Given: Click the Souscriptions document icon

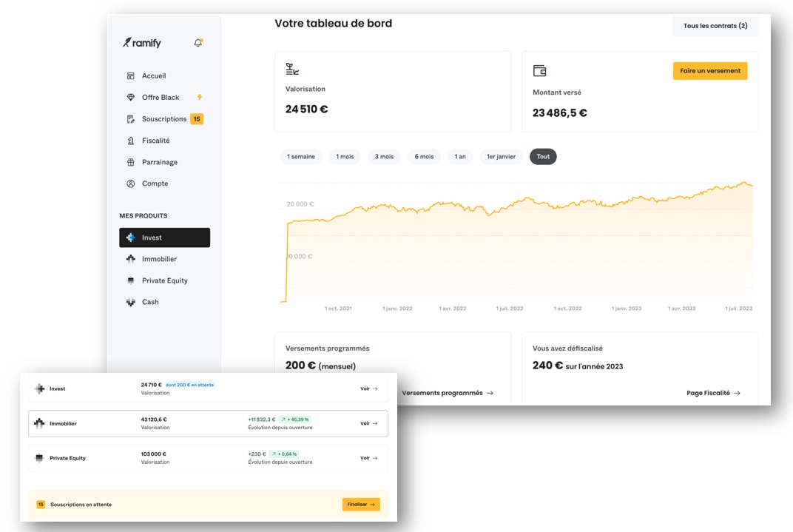Looking at the screenshot, I should click(x=130, y=119).
